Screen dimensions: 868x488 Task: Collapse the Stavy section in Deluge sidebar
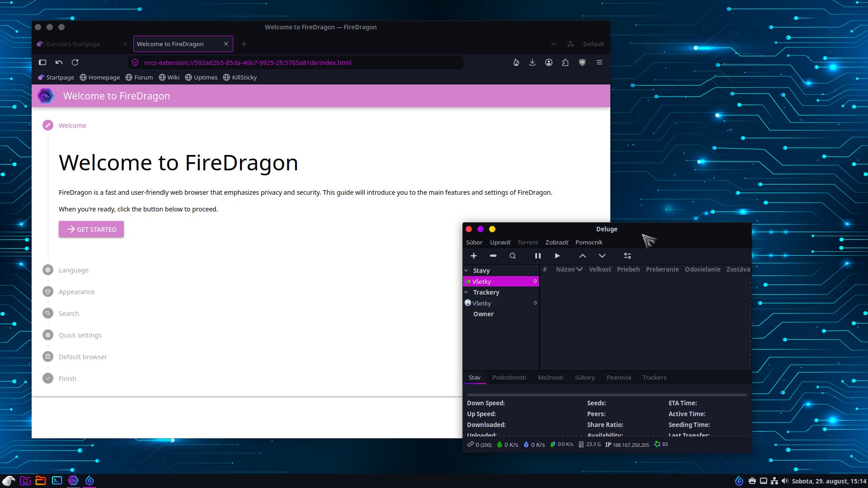[x=466, y=271]
